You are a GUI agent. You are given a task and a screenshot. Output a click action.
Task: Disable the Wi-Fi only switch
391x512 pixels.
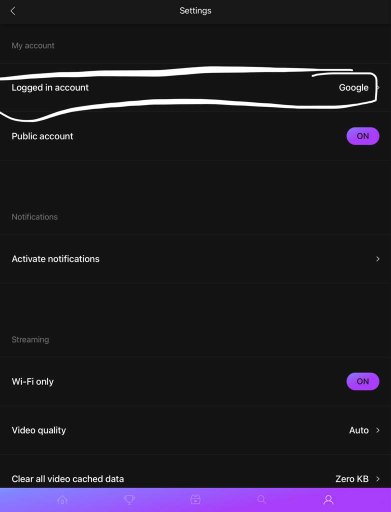(x=363, y=381)
